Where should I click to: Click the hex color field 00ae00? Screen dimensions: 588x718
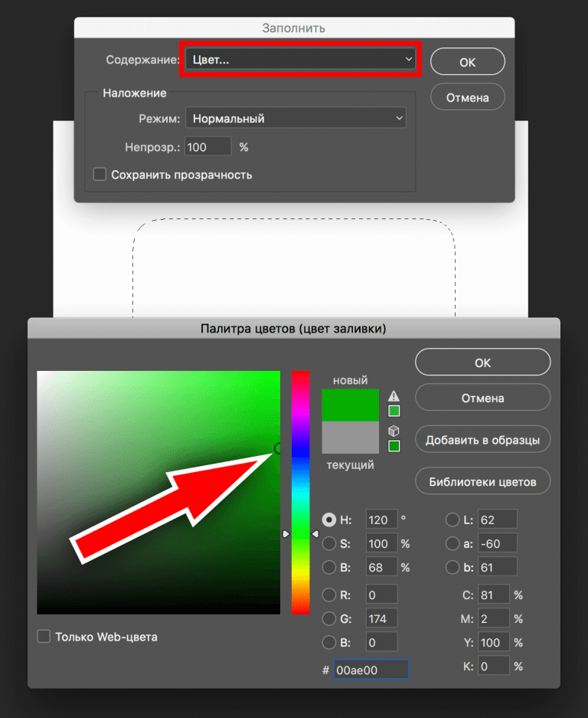(x=371, y=670)
